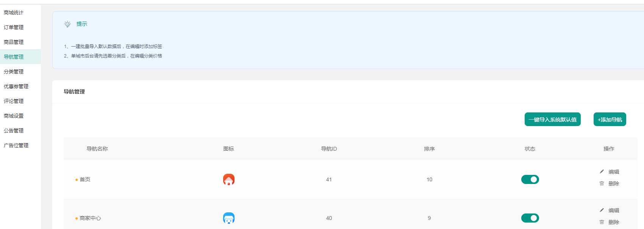Click the lightbulb tip icon

67,24
